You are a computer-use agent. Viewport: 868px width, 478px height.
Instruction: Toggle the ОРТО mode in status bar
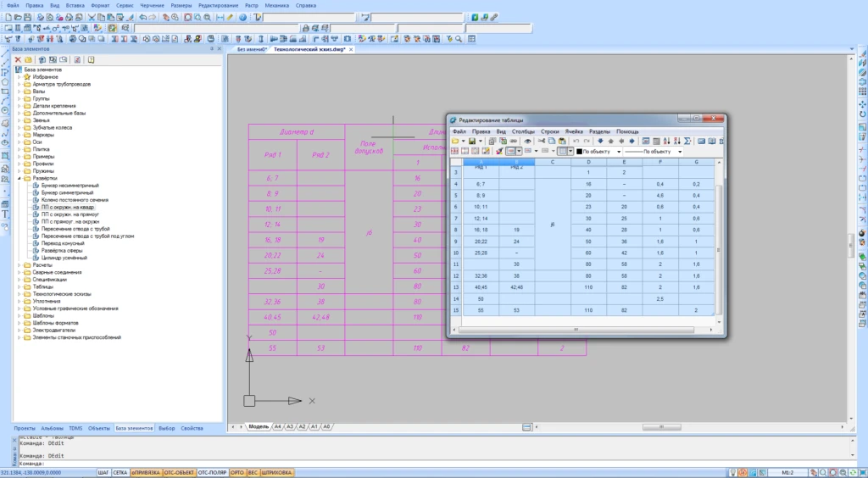coord(237,472)
